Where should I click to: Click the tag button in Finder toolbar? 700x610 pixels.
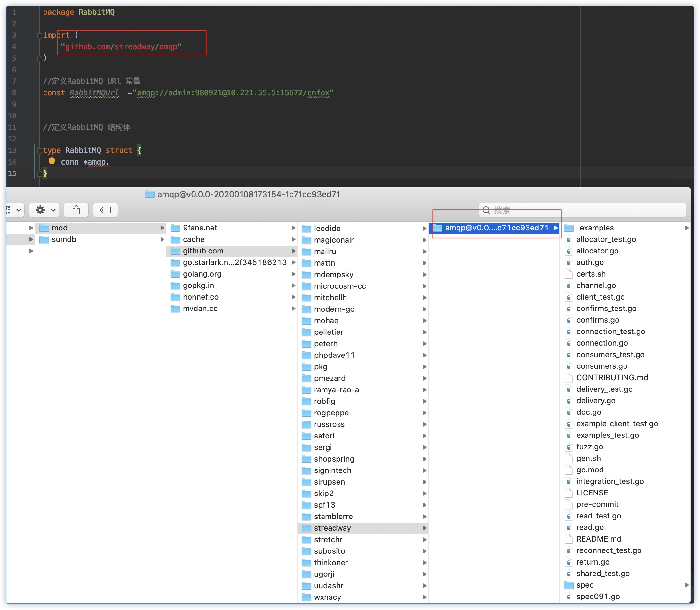(x=106, y=210)
